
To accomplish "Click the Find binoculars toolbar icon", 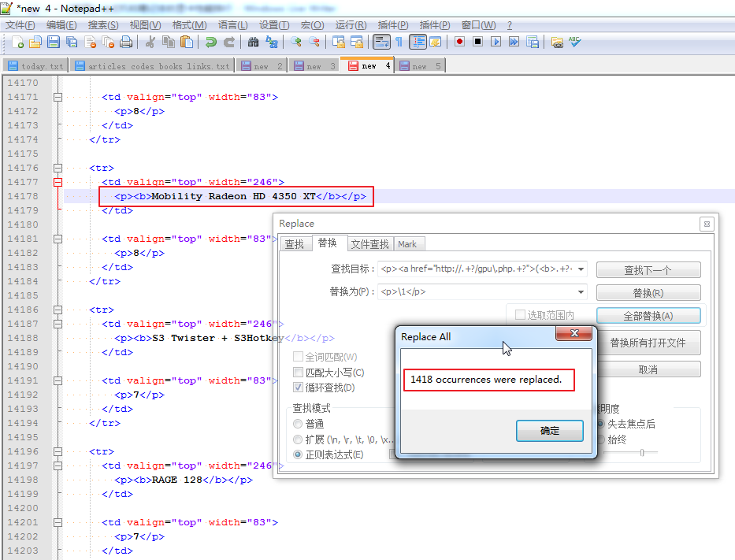I will 253,42.
